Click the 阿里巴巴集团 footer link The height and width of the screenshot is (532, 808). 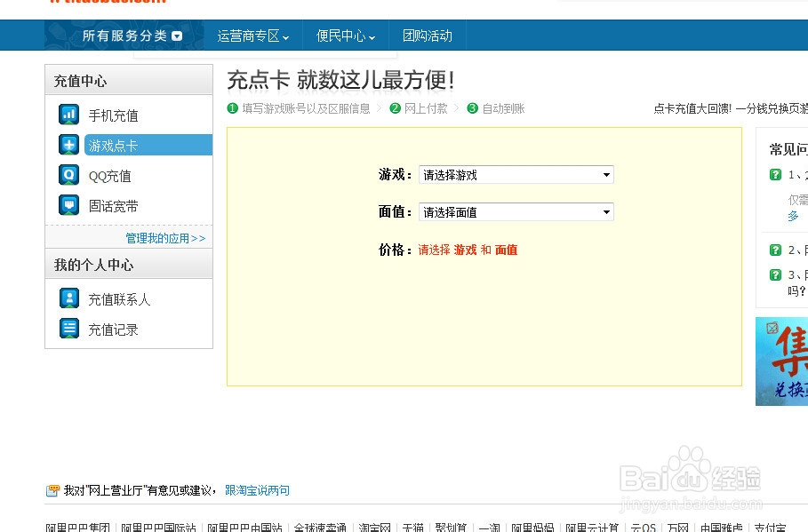tap(78, 528)
